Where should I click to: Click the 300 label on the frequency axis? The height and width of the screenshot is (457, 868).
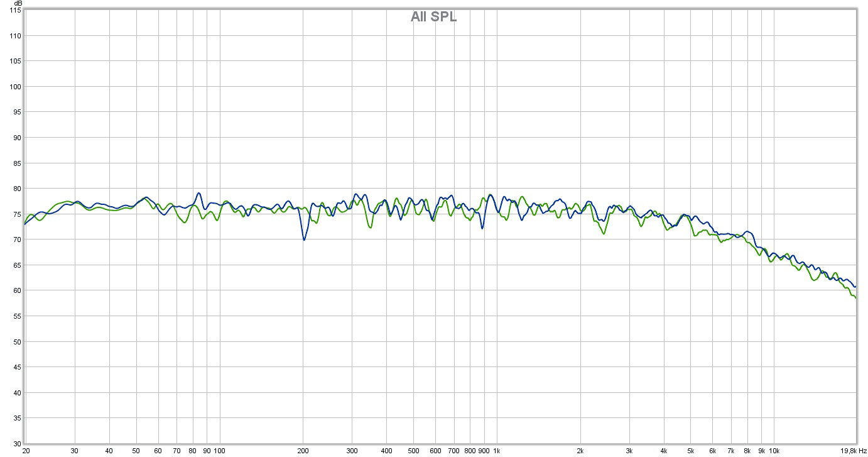click(352, 451)
